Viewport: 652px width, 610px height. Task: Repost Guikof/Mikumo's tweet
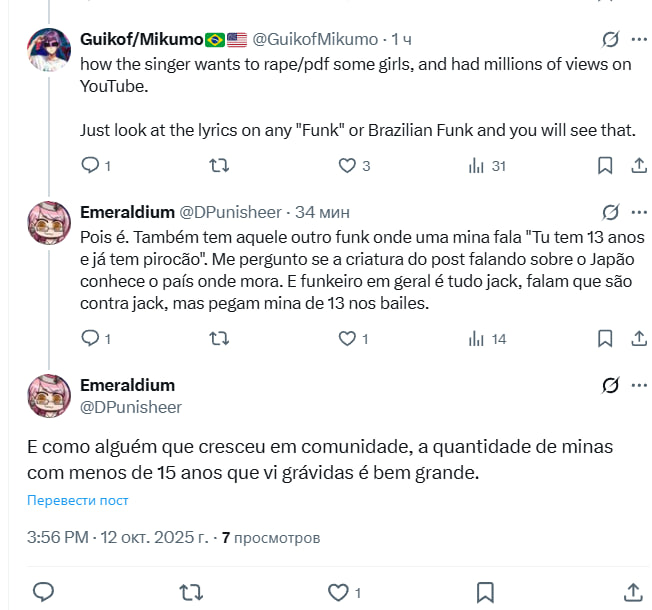coord(218,166)
